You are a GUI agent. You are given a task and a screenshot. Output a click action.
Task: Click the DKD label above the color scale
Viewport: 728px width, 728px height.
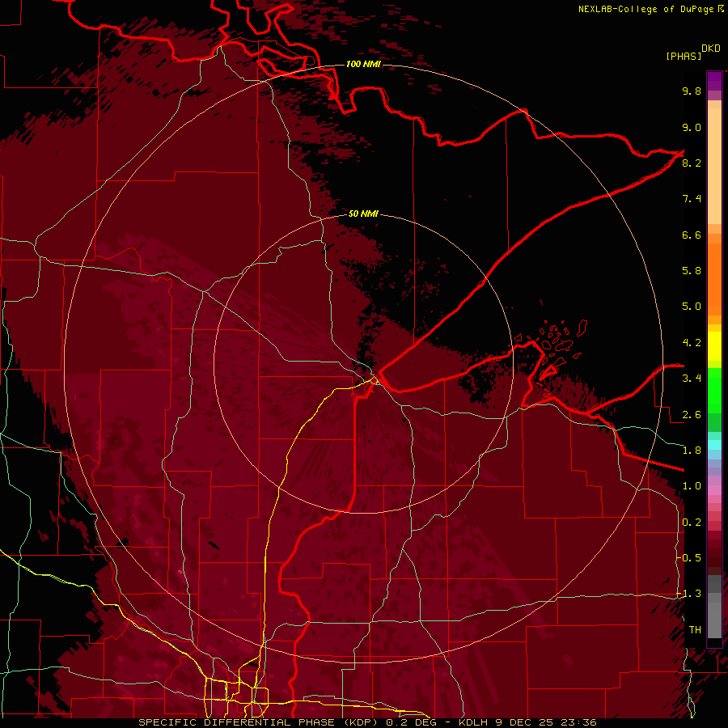click(x=711, y=49)
